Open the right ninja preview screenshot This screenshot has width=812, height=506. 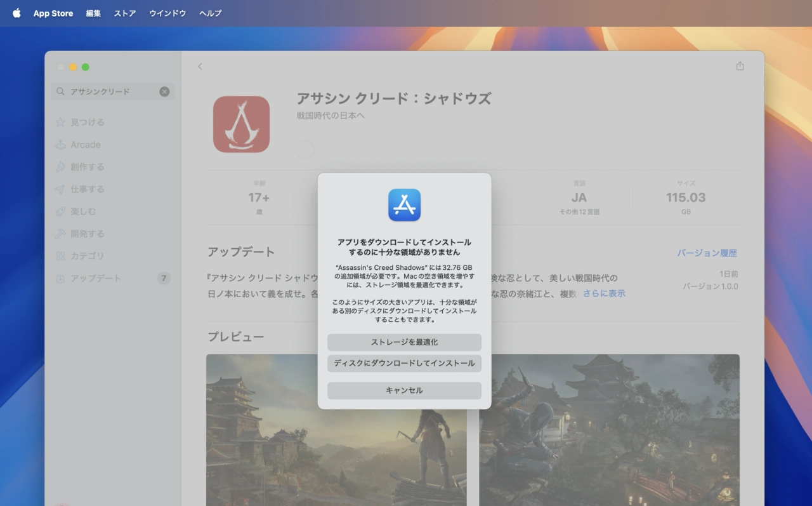tap(609, 430)
